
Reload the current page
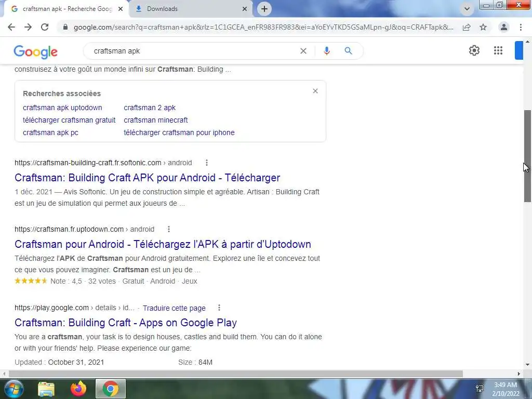click(x=45, y=27)
